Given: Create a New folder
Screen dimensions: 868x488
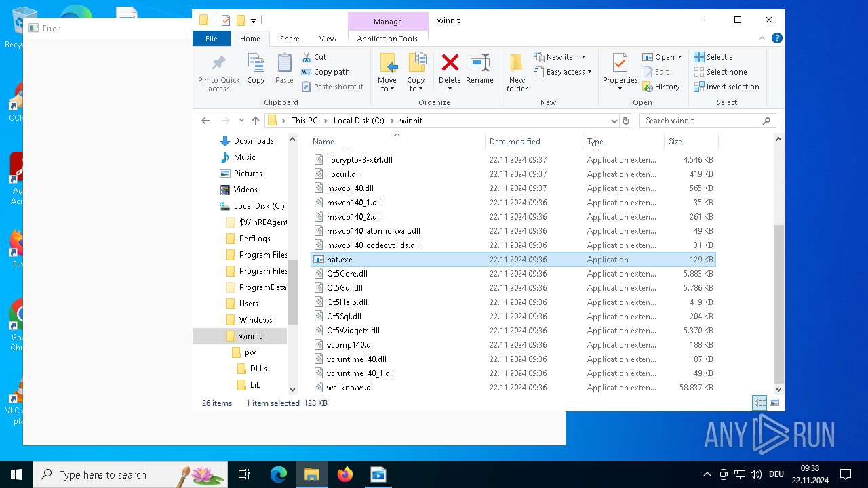Looking at the screenshot, I should point(517,73).
